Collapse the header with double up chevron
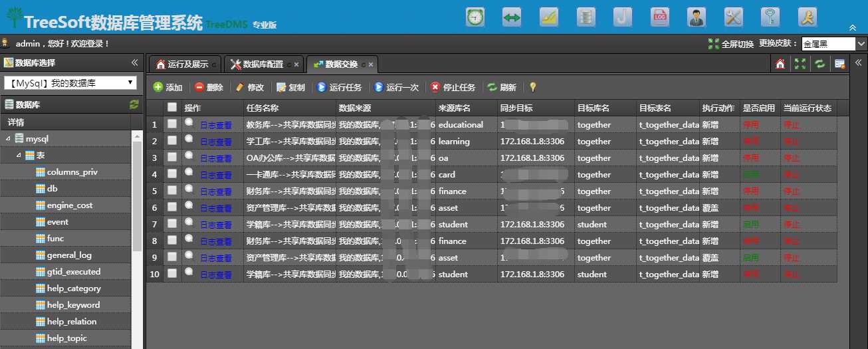This screenshot has width=868, height=349. 853,27
